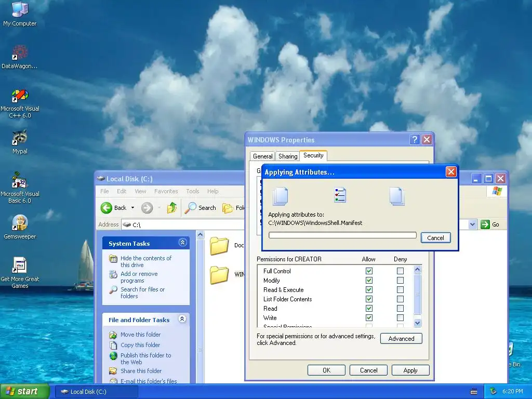532x399 pixels.
Task: Toggle Deny checkbox for Write
Action: [x=401, y=317]
